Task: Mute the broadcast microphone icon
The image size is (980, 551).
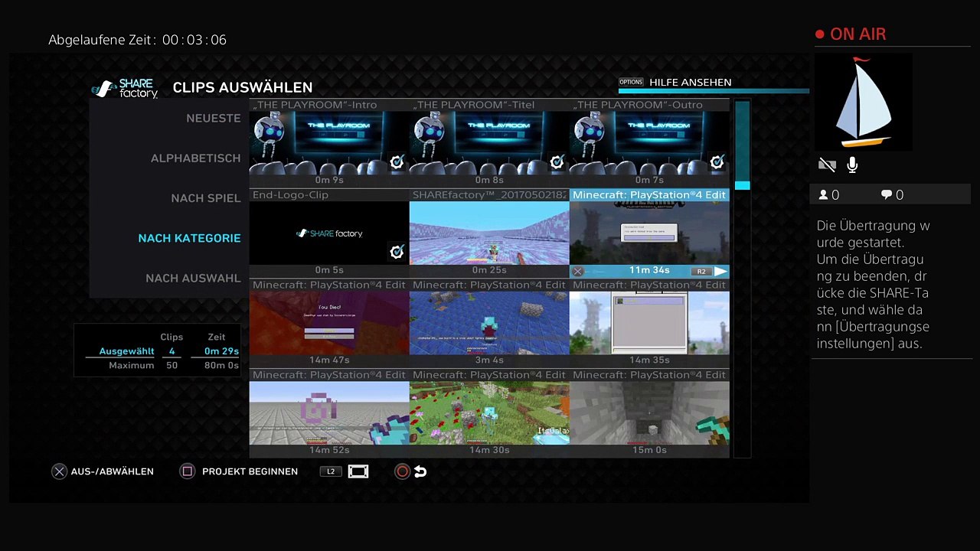Action: (852, 165)
